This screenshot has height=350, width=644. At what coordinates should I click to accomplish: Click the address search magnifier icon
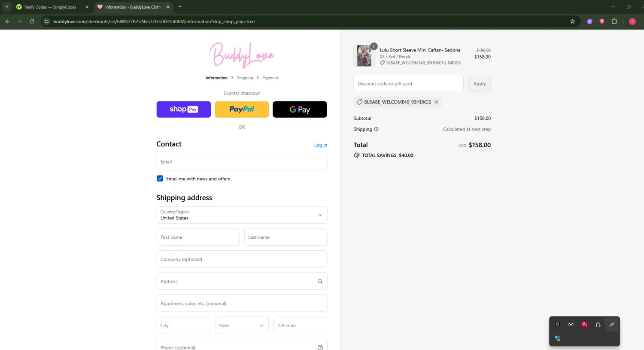[x=320, y=281]
